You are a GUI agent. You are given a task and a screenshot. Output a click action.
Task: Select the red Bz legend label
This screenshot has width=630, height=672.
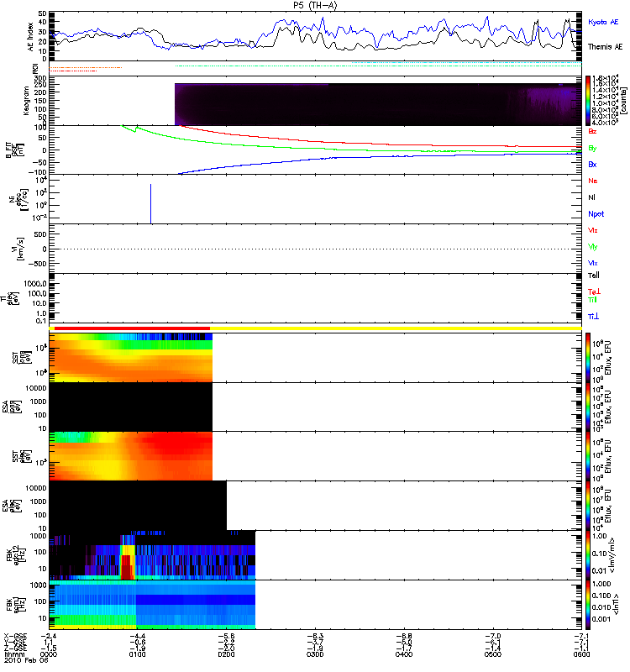[x=592, y=131]
